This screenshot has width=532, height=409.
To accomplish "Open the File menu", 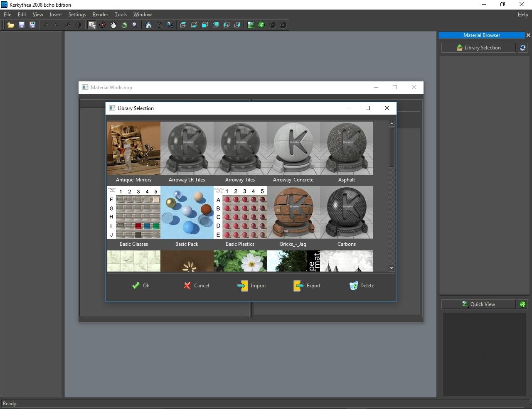I will [7, 15].
